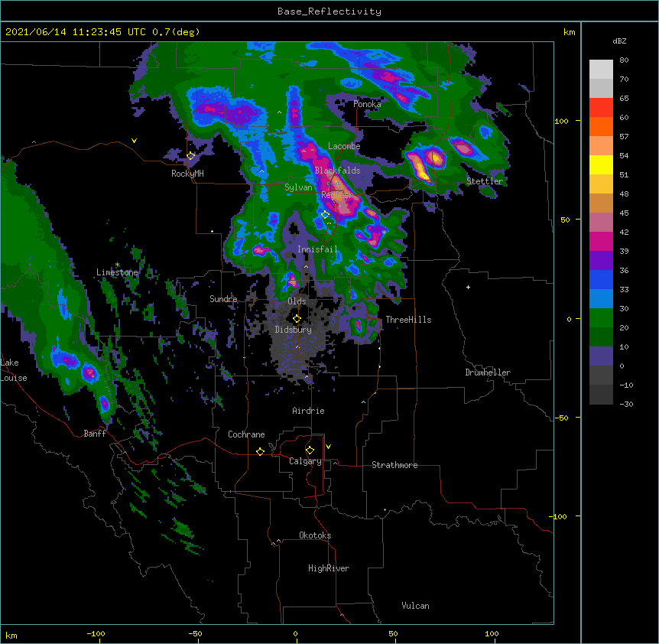
Task: Select the lightest gray 80 dBZ swatch
Action: click(601, 69)
